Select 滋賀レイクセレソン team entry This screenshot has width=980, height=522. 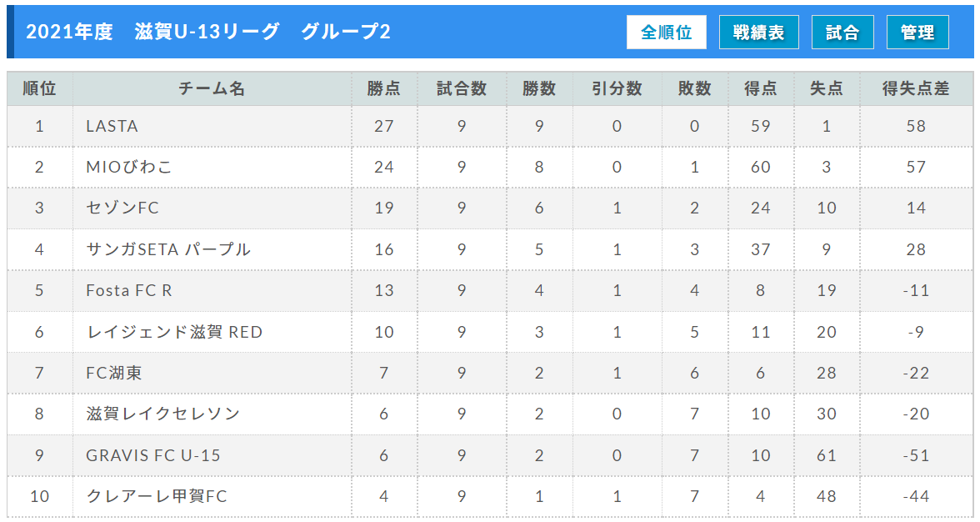click(163, 414)
